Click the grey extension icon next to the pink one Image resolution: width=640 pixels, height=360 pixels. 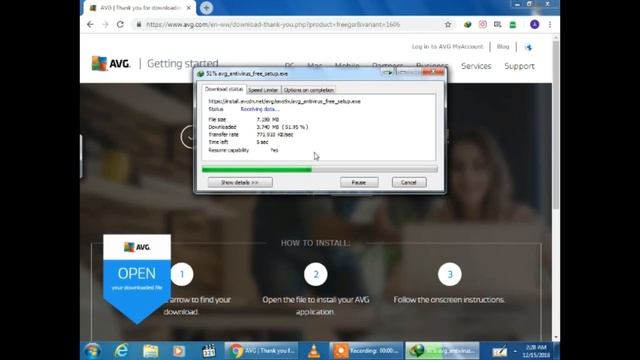tap(497, 24)
